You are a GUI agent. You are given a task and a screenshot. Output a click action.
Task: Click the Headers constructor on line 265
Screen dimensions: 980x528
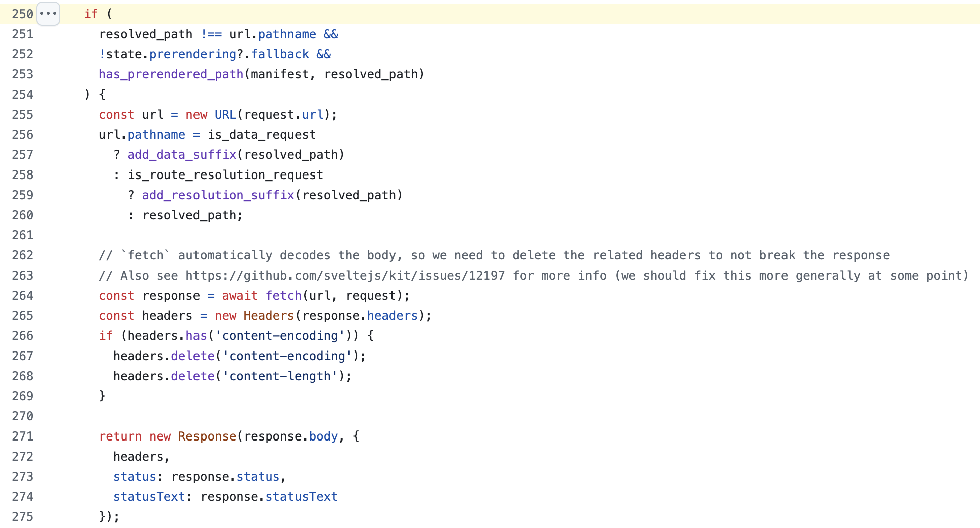point(268,316)
